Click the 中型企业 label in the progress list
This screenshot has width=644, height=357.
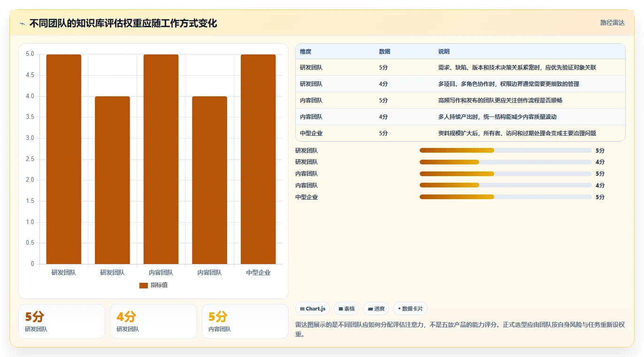[x=307, y=197]
